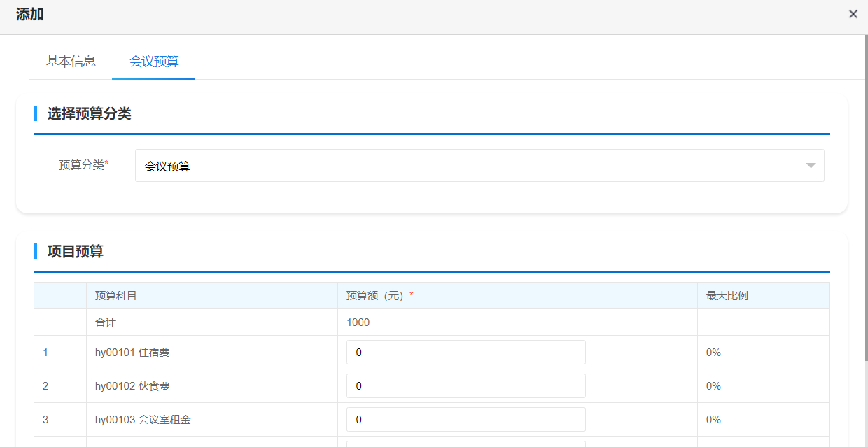Click the 最大比例 column header
868x447 pixels.
[x=727, y=296]
